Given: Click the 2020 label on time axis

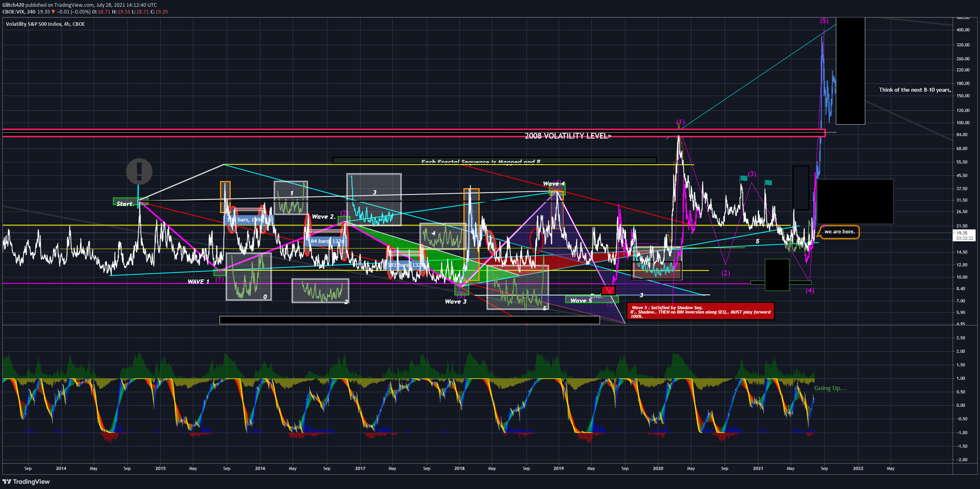Looking at the screenshot, I should click(x=658, y=468).
